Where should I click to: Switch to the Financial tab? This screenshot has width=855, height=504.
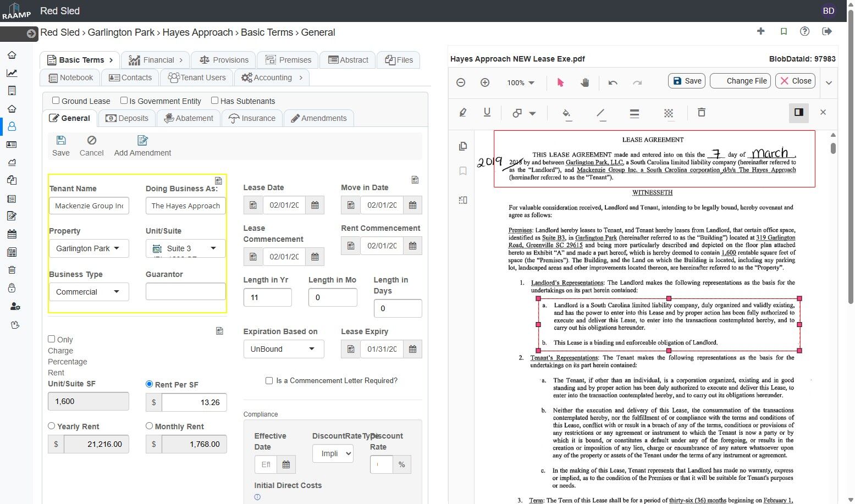click(155, 60)
